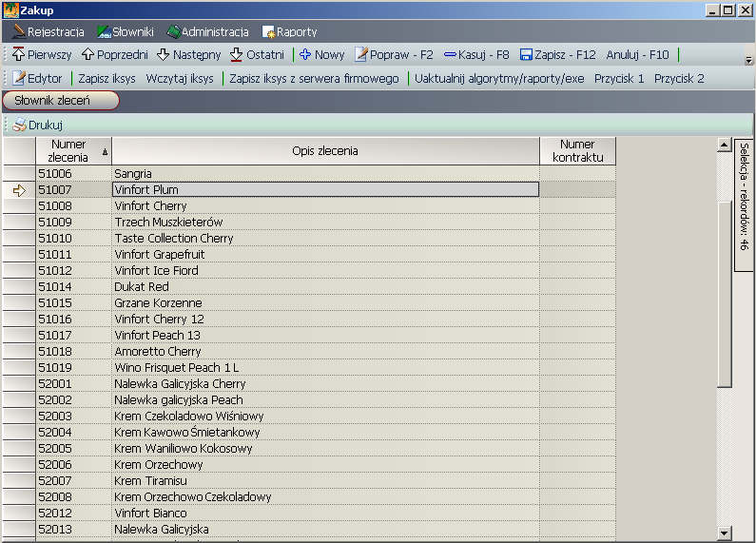Click scrollbar down arrow of the table
The image size is (756, 543).
(725, 533)
